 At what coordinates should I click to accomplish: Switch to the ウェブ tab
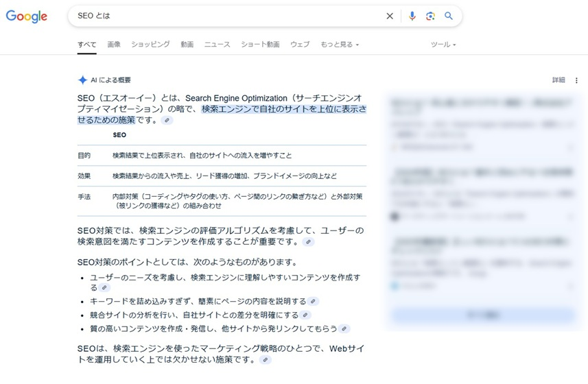tap(300, 45)
